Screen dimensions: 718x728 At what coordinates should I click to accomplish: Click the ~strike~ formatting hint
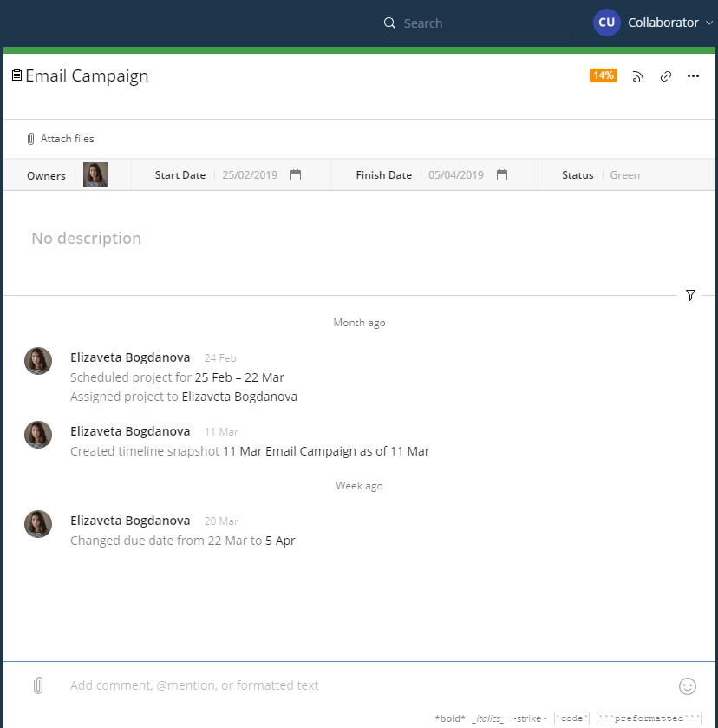tap(529, 718)
